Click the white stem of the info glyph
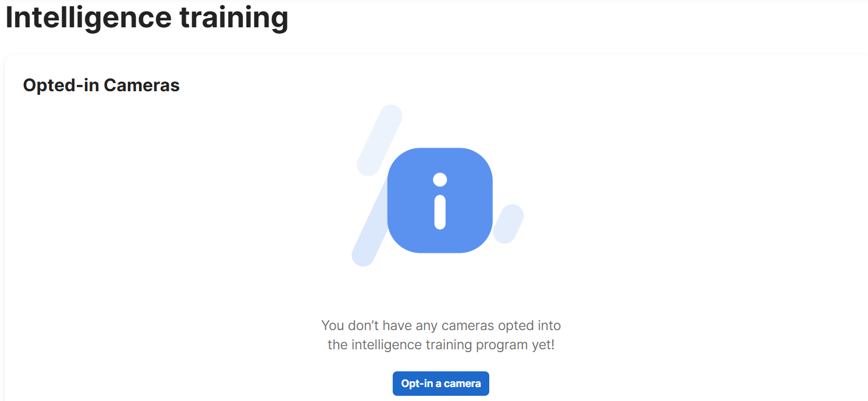The width and height of the screenshot is (868, 401). 440,212
